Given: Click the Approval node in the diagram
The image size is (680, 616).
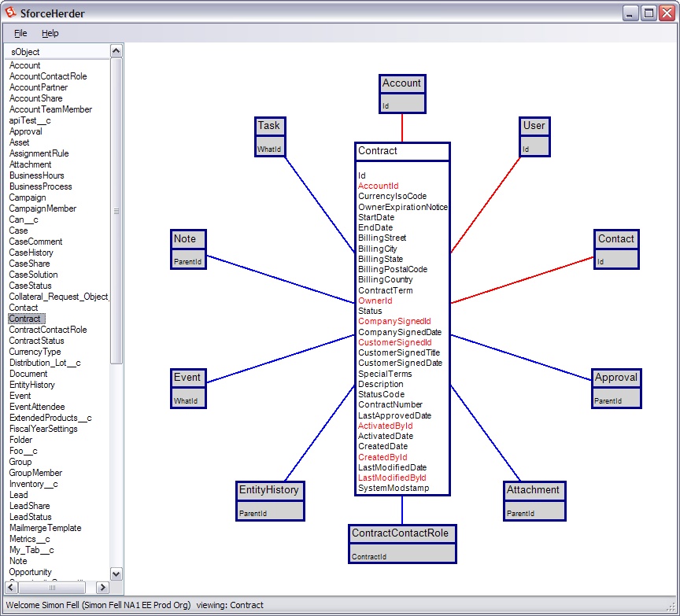Looking at the screenshot, I should coord(616,389).
